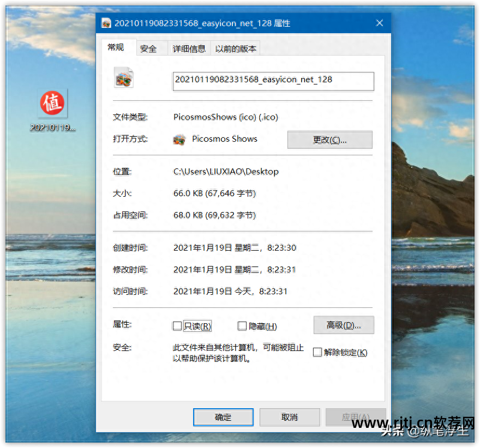
Task: Check the 解除锁定(K) checkbox
Action: coord(317,352)
